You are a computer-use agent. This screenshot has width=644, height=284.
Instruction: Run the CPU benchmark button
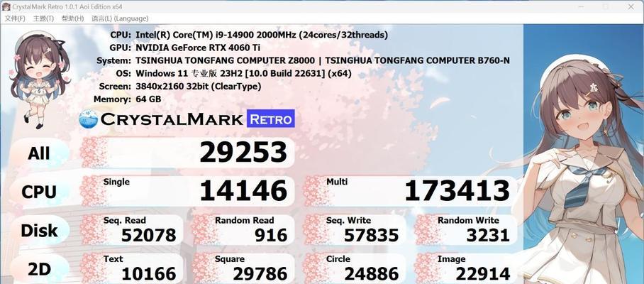click(x=39, y=192)
